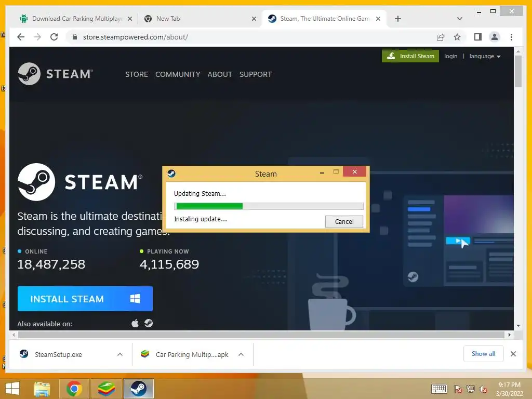Close the Download Car Parking Multiplayer tab
This screenshot has height=399, width=532.
129,19
